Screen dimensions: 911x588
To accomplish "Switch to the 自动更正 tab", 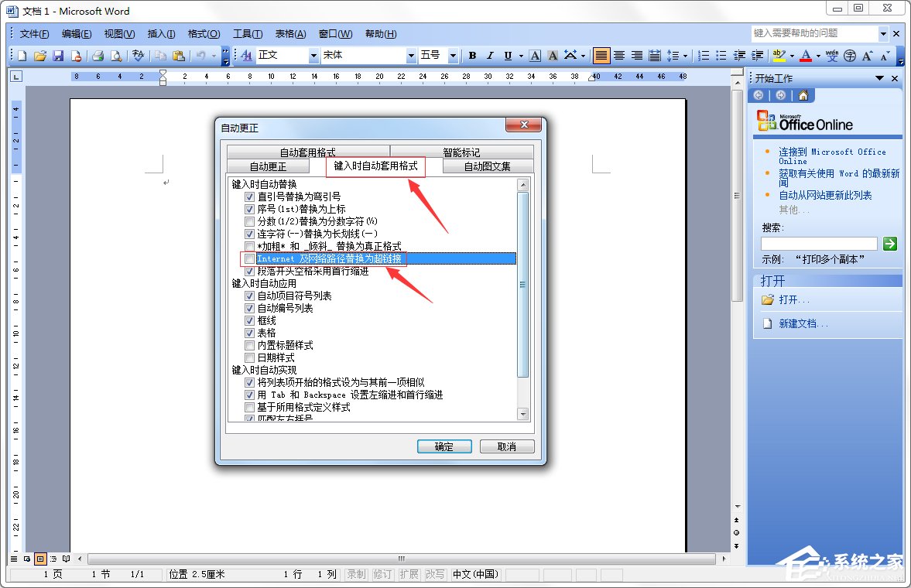I will (x=268, y=166).
